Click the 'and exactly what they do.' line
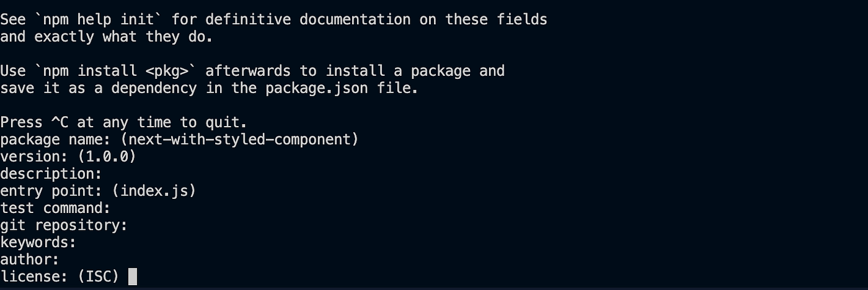The height and width of the screenshot is (290, 868). pos(107,37)
